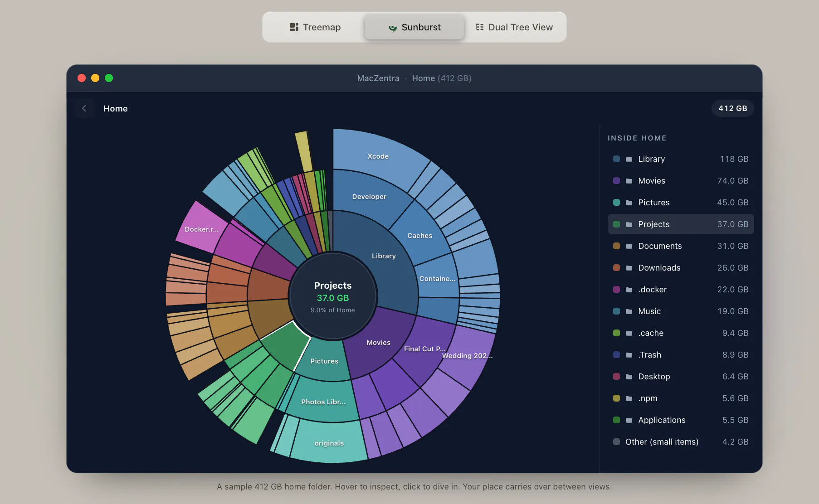The width and height of the screenshot is (819, 504).
Task: Select the Xcode segment in the sunburst
Action: 378,156
